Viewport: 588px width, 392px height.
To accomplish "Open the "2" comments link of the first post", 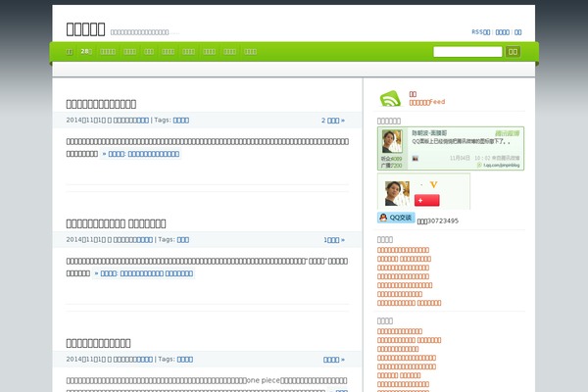I will [x=332, y=121].
